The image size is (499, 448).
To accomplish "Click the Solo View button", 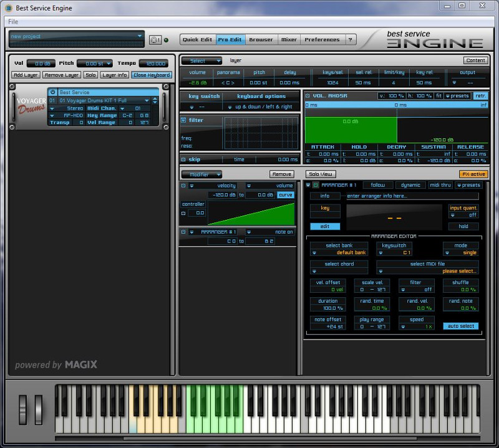I will coord(321,174).
